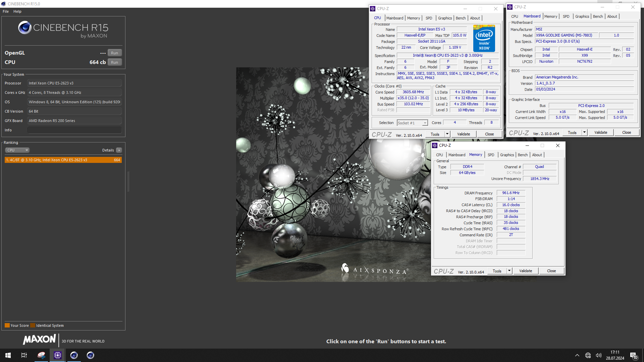Open the paint app icon in taskbar
Viewport: 644px width, 362px height.
coord(41,355)
